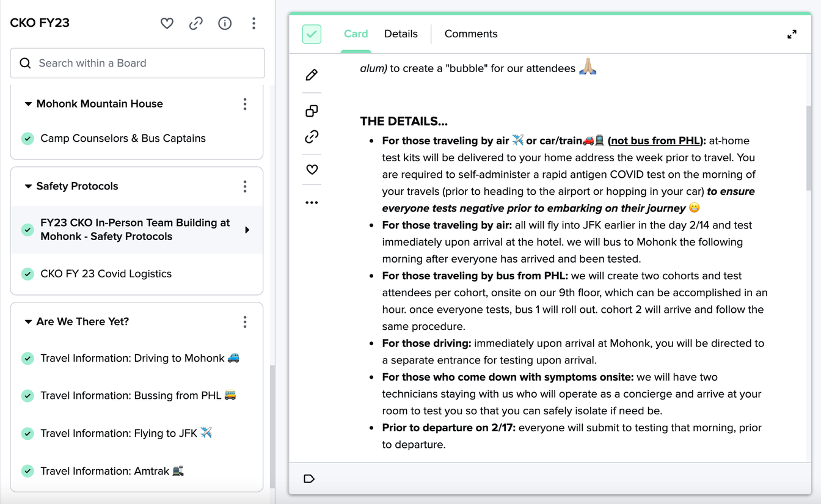The image size is (821, 504).
Task: Duplicate the card using copy icon
Action: 312,111
